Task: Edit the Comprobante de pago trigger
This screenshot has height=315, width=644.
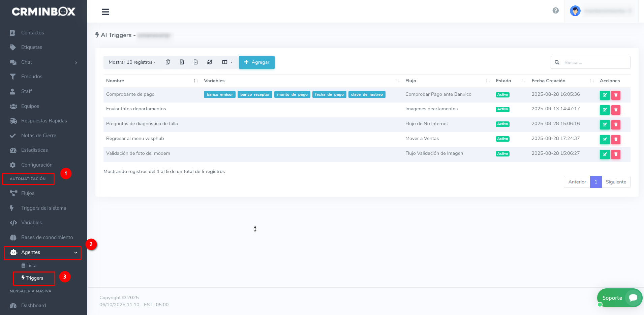Action: tap(605, 95)
